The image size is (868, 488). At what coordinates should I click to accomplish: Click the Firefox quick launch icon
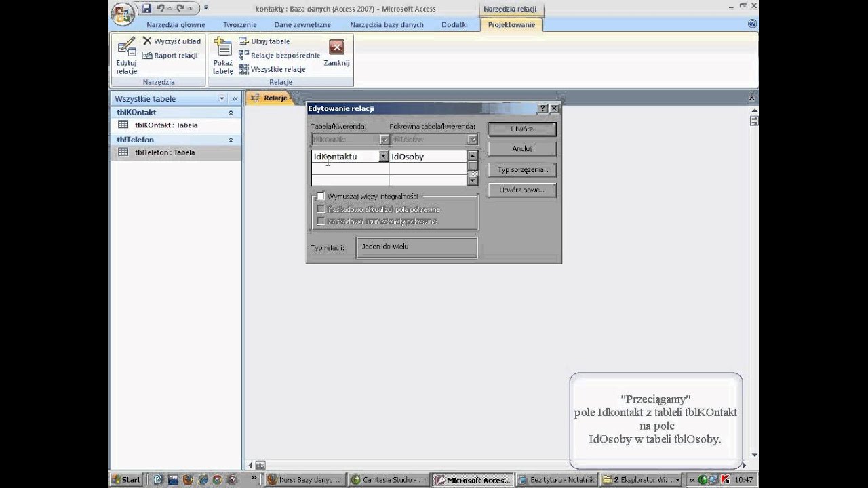pyautogui.click(x=187, y=480)
